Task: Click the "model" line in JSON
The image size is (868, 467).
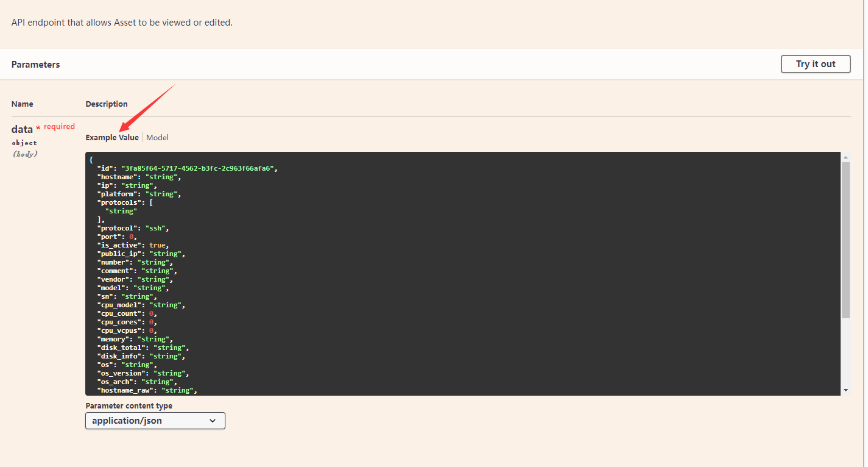Action: pos(133,288)
